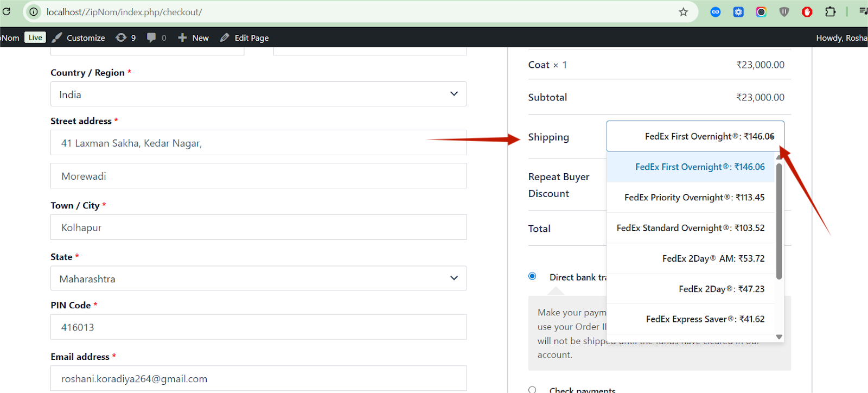
Task: Open the gray shield extension icon
Action: (784, 12)
